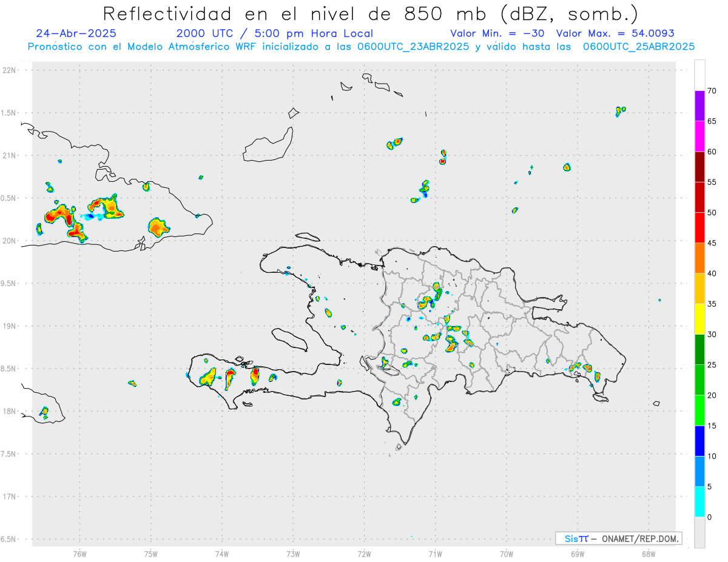This screenshot has height=562, width=728.
Task: Click the '75W' longitude axis label
Action: pos(150,554)
